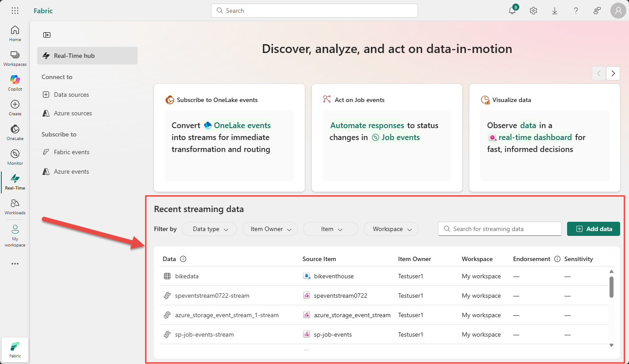629x364 pixels.
Task: Open Copilot in the left sidebar
Action: point(15,82)
